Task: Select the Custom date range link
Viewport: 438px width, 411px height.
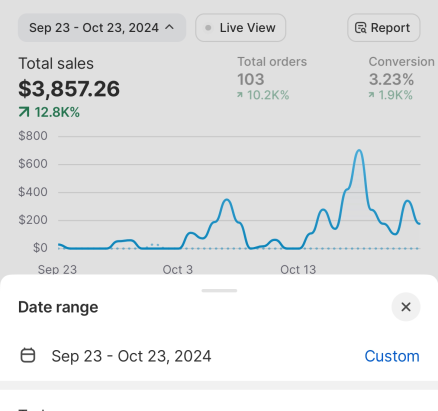Action: 392,356
